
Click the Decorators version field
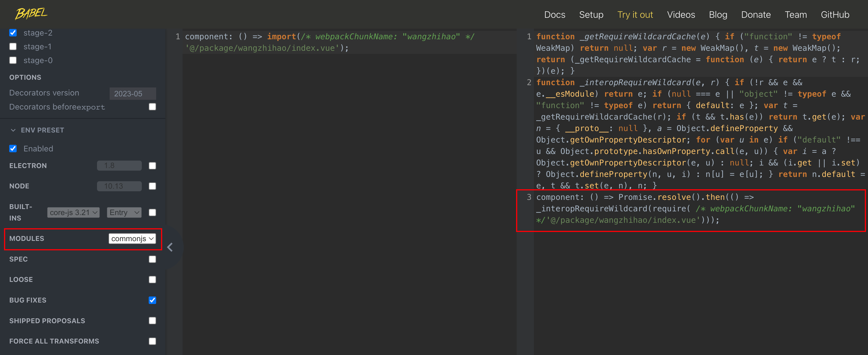pyautogui.click(x=132, y=93)
